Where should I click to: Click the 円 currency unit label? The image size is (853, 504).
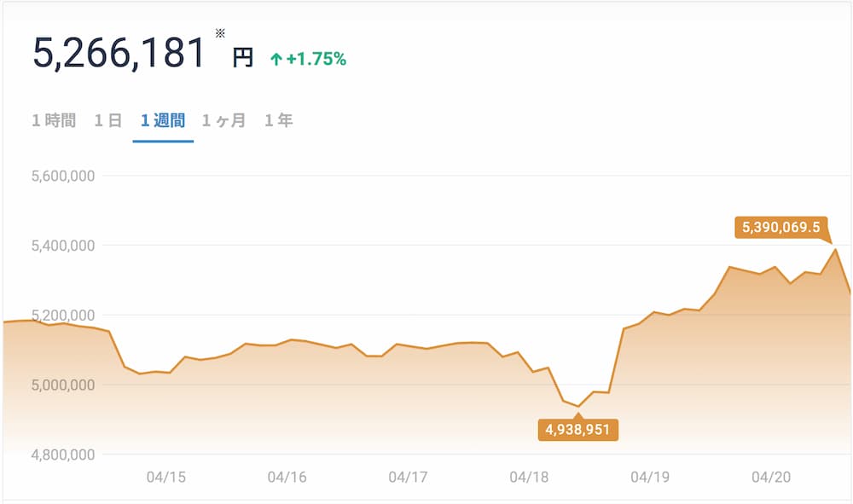(x=242, y=57)
